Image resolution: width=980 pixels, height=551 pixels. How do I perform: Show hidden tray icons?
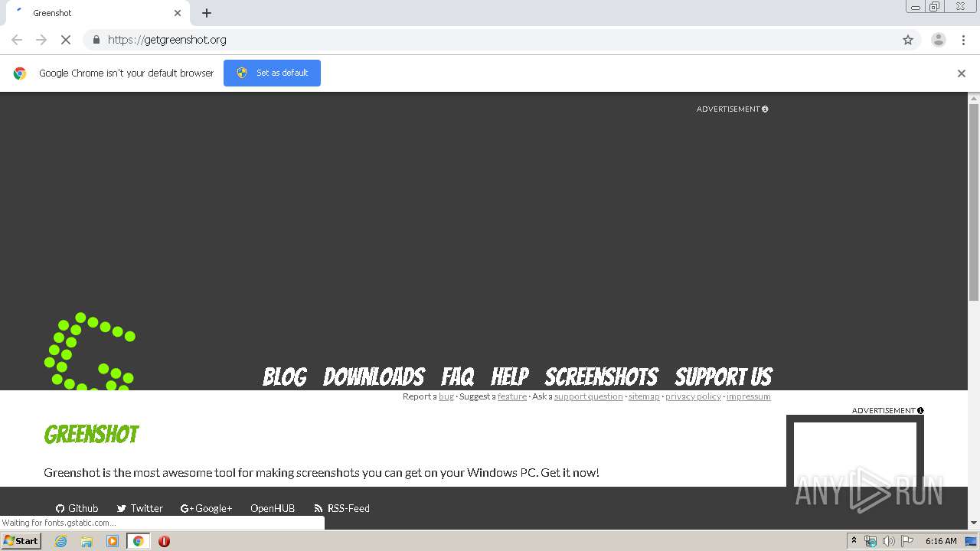854,541
